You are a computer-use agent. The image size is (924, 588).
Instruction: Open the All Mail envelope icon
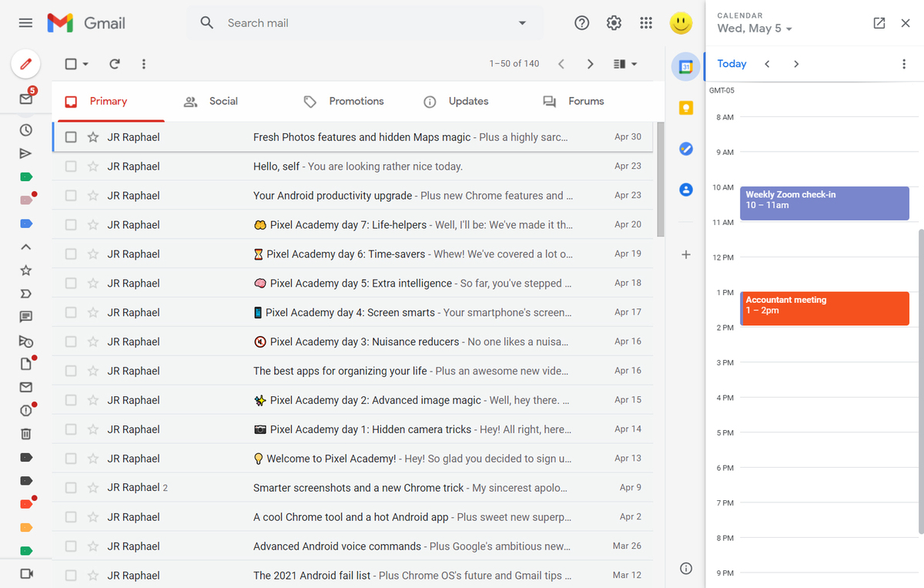25,387
